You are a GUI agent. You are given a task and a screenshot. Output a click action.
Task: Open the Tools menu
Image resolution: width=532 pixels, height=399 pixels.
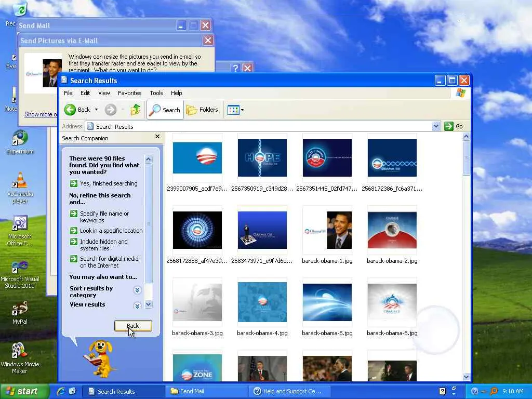(x=156, y=93)
